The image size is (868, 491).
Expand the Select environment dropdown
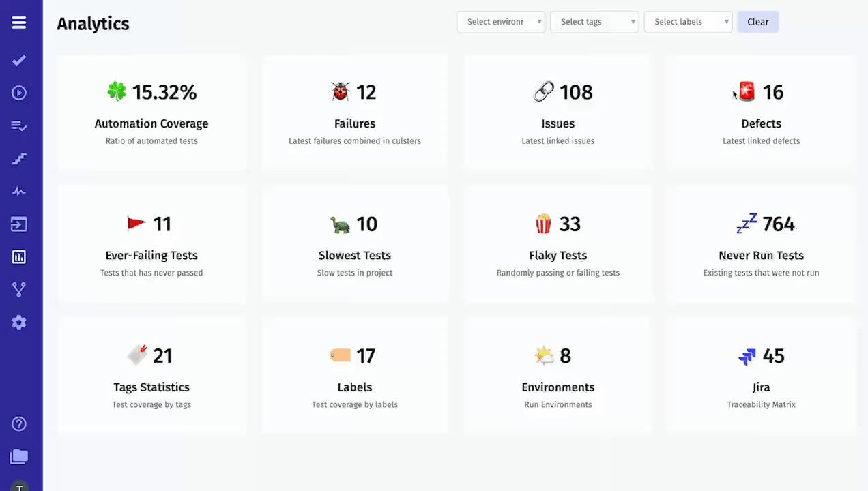tap(501, 22)
